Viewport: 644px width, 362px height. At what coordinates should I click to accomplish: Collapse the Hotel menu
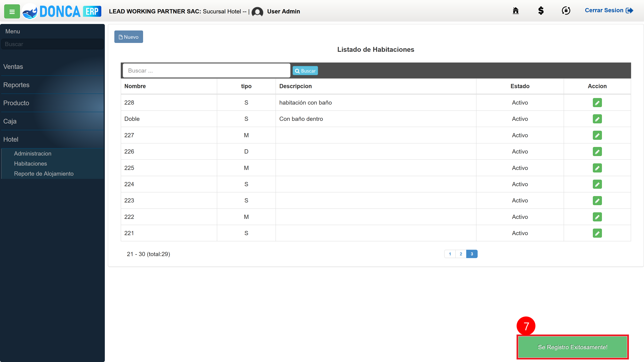coord(52,139)
